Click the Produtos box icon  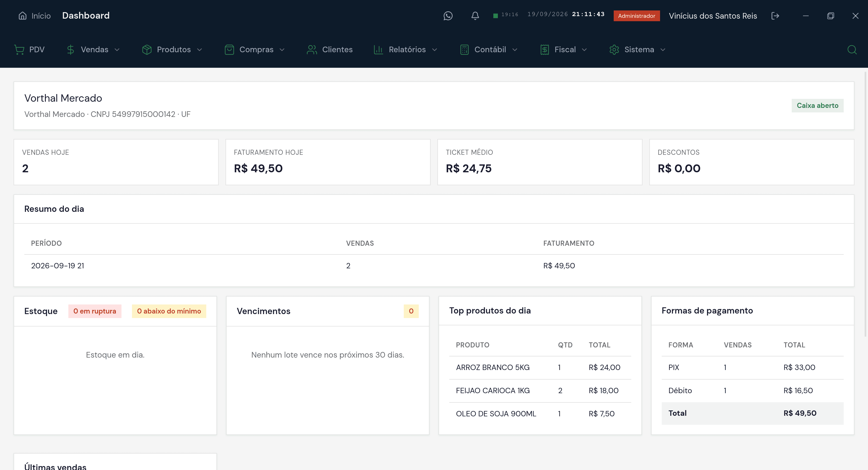pyautogui.click(x=147, y=49)
